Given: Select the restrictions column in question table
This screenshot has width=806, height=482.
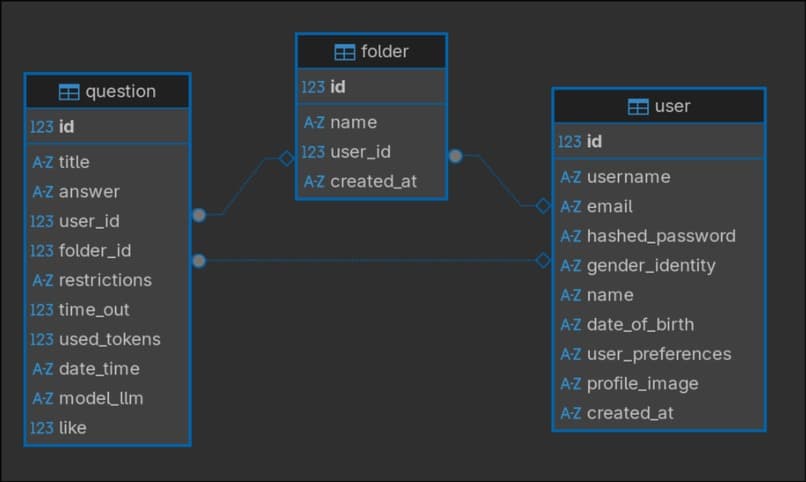Looking at the screenshot, I should tap(107, 280).
